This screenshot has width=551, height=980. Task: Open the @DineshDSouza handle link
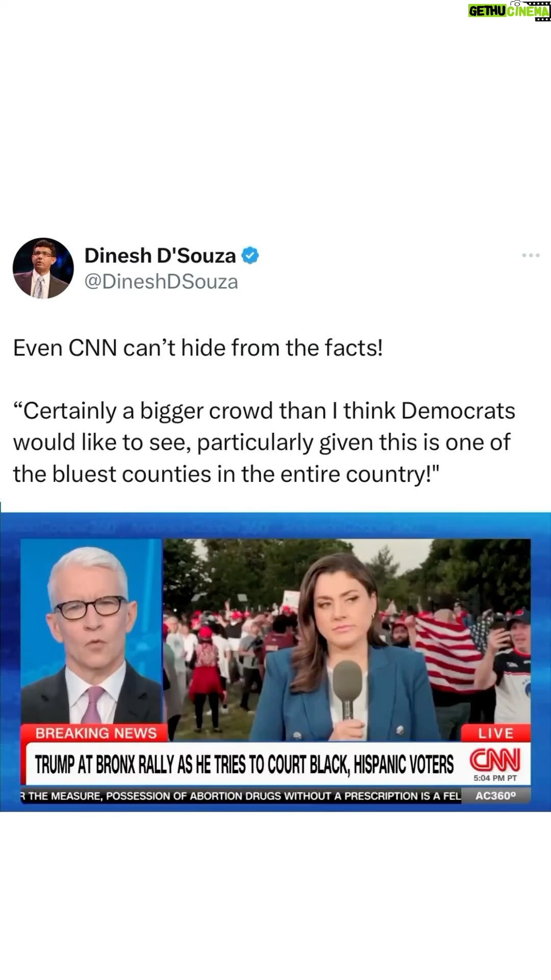click(x=161, y=281)
